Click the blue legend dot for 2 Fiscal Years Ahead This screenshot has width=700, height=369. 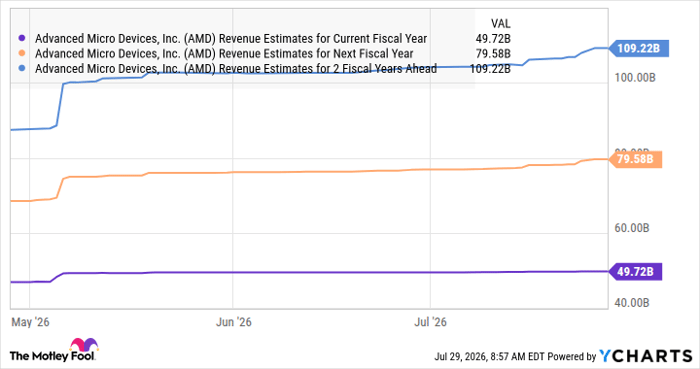click(21, 68)
